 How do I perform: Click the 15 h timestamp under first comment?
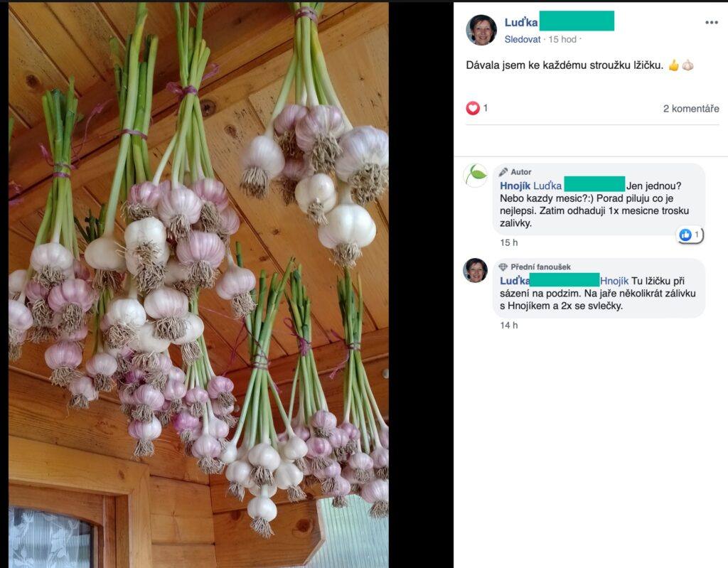pos(509,242)
